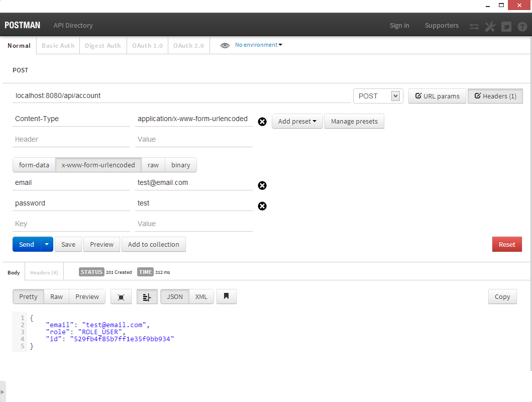The height and width of the screenshot is (402, 532).
Task: Open response Headers (4) tab
Action: tap(44, 272)
